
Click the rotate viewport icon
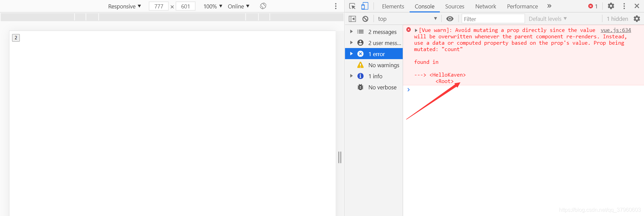pos(263,6)
